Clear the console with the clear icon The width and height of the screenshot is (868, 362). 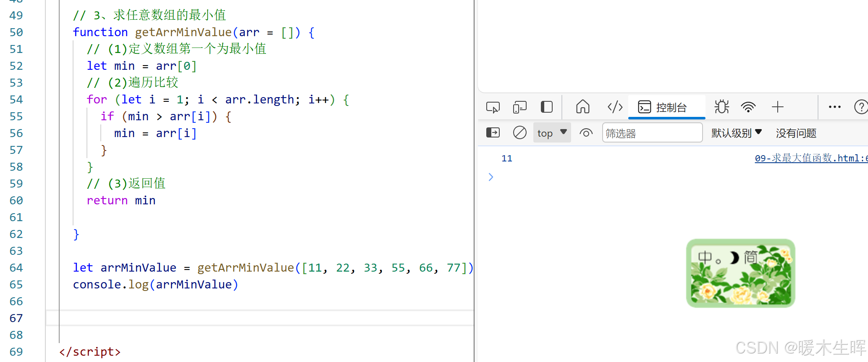pyautogui.click(x=519, y=133)
